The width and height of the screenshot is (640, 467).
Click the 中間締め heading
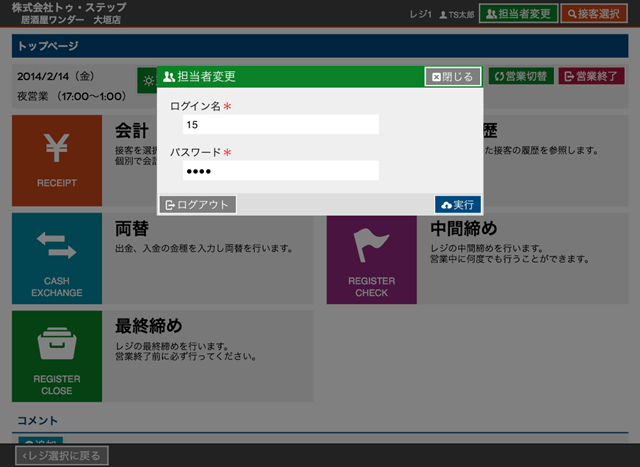click(462, 228)
